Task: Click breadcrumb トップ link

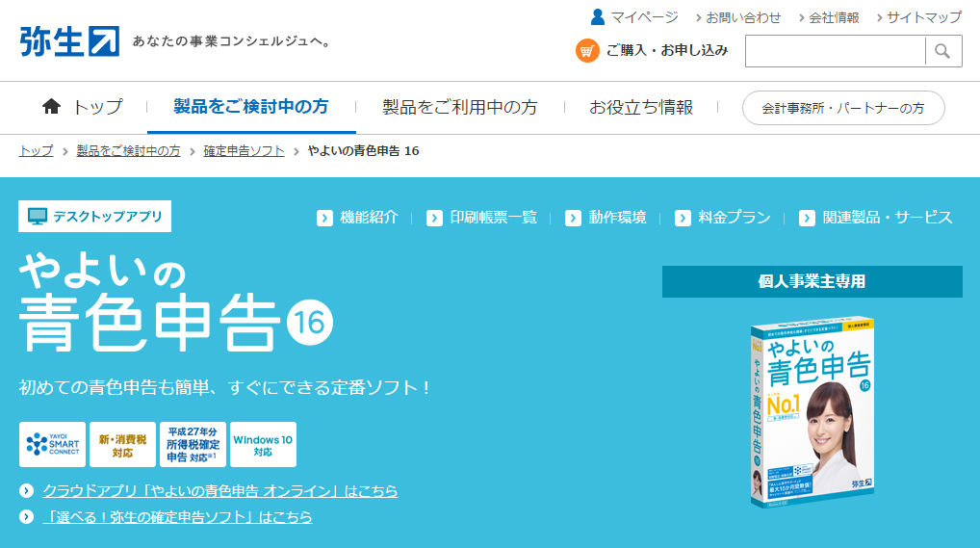Action: [x=37, y=151]
